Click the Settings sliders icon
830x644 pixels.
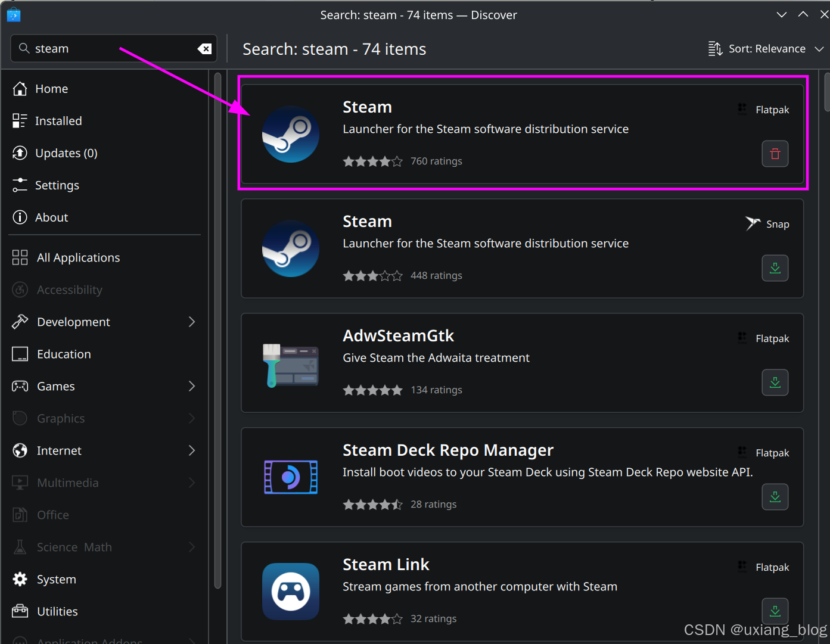(x=20, y=185)
